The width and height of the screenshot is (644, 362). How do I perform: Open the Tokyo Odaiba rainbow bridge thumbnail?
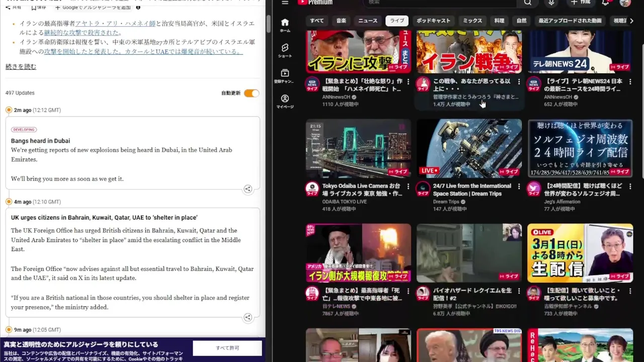[x=358, y=148]
